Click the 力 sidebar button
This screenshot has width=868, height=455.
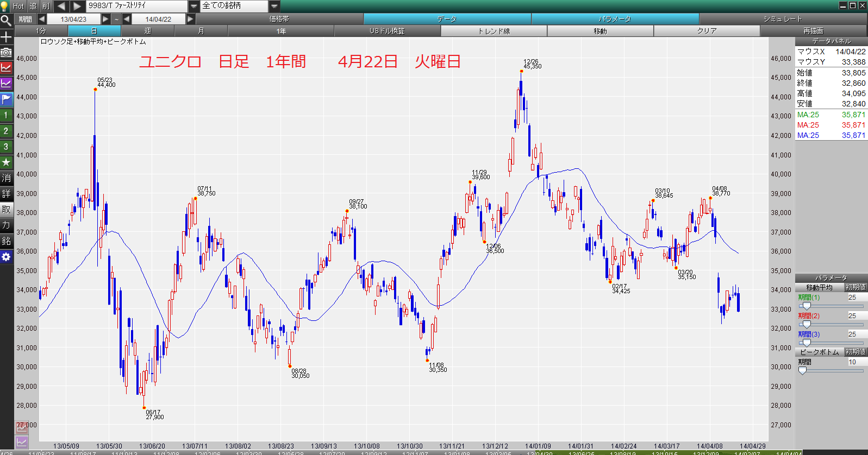point(6,225)
